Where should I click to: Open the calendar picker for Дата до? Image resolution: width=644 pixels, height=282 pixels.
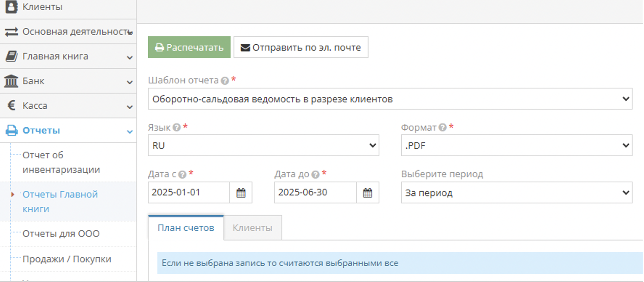pyautogui.click(x=367, y=193)
